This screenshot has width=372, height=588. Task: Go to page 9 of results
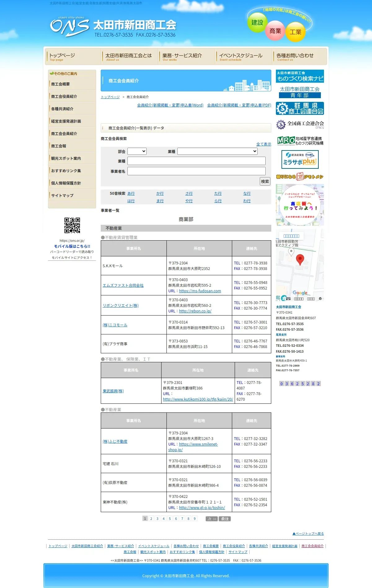[x=195, y=519]
